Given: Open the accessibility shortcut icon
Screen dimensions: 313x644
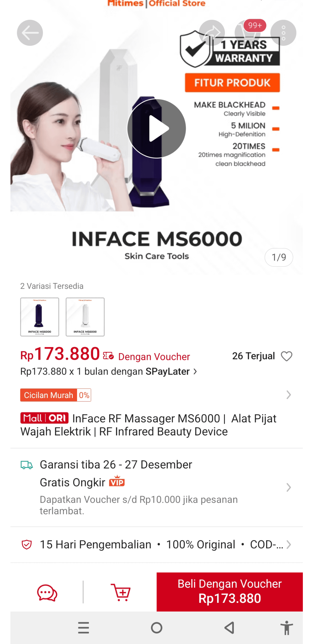Looking at the screenshot, I should tap(287, 628).
